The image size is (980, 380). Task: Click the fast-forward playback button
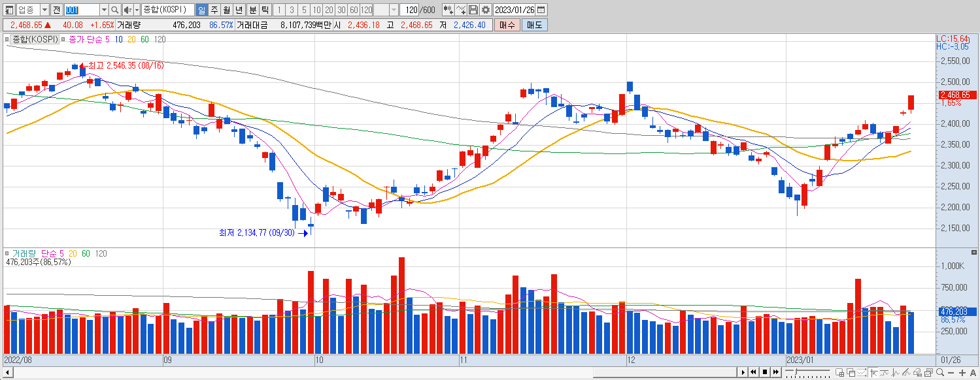[x=776, y=372]
